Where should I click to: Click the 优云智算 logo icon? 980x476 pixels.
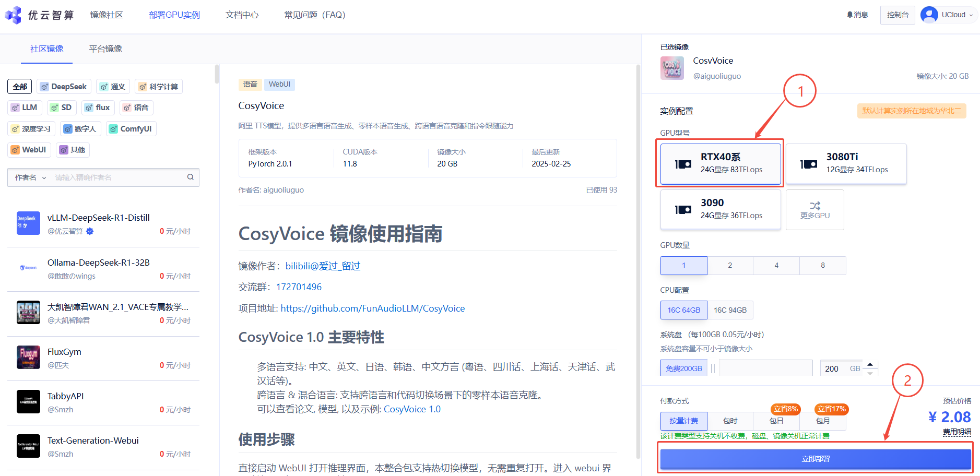point(13,15)
